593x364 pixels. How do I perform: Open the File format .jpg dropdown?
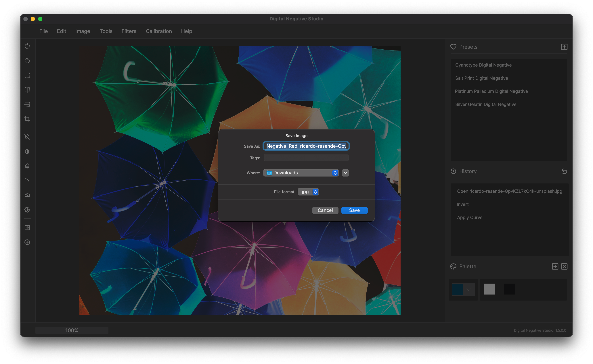point(308,192)
